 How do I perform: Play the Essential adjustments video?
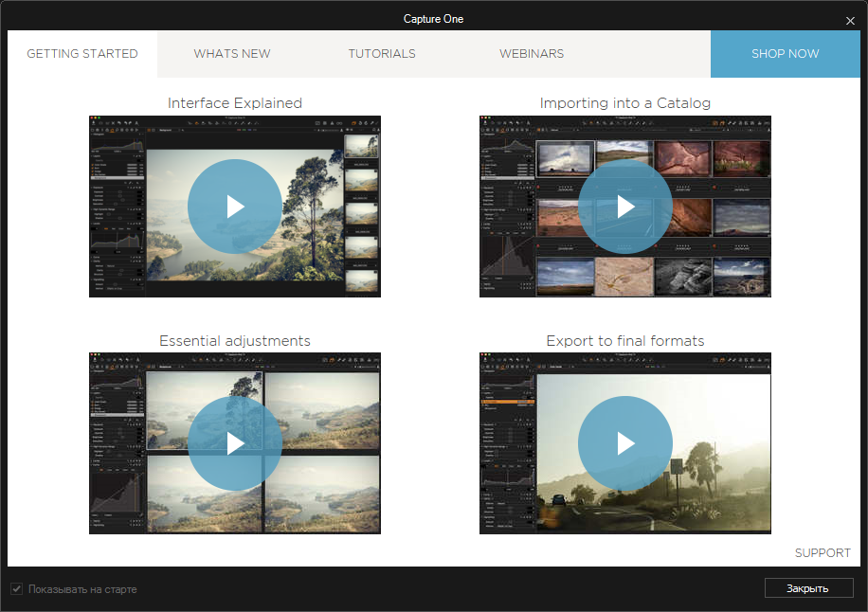point(234,442)
